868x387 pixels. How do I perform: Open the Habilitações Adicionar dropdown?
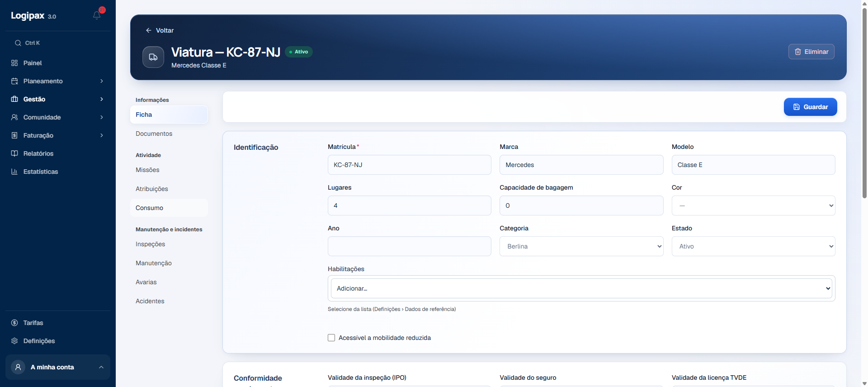(x=581, y=288)
